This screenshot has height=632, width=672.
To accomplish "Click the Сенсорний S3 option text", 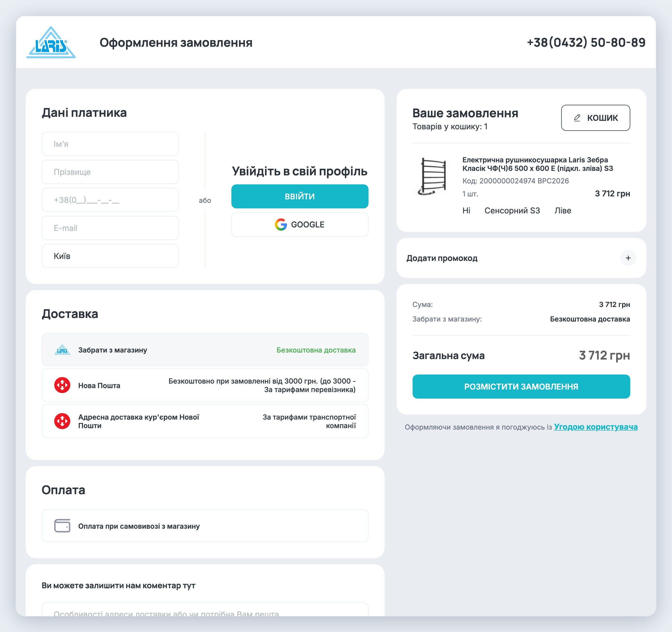I will (512, 211).
